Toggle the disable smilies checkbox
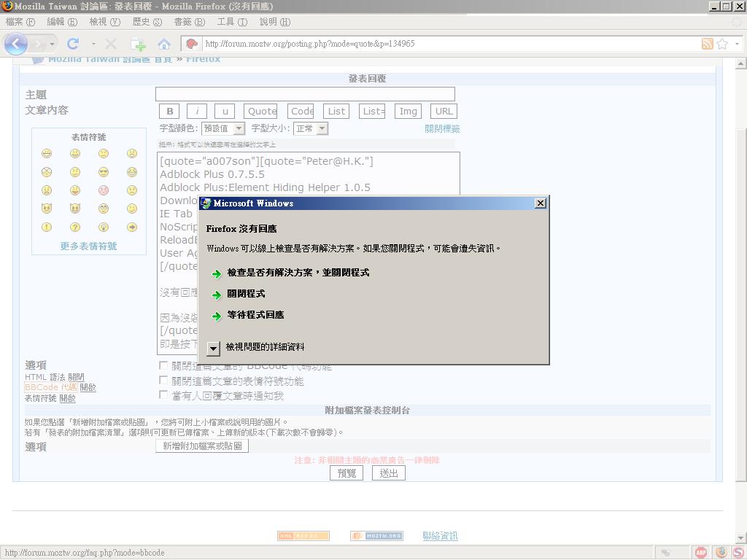 tap(163, 381)
